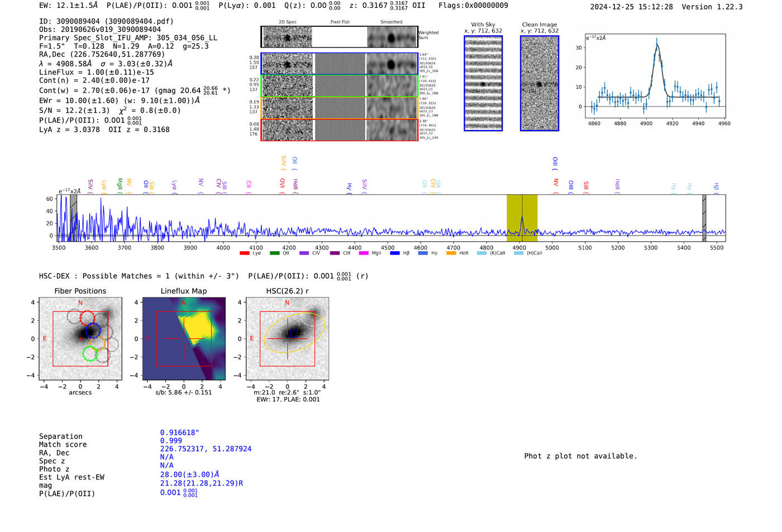Click the CIV purple legend swatch
Image resolution: width=782 pixels, height=532 pixels.
(304, 253)
